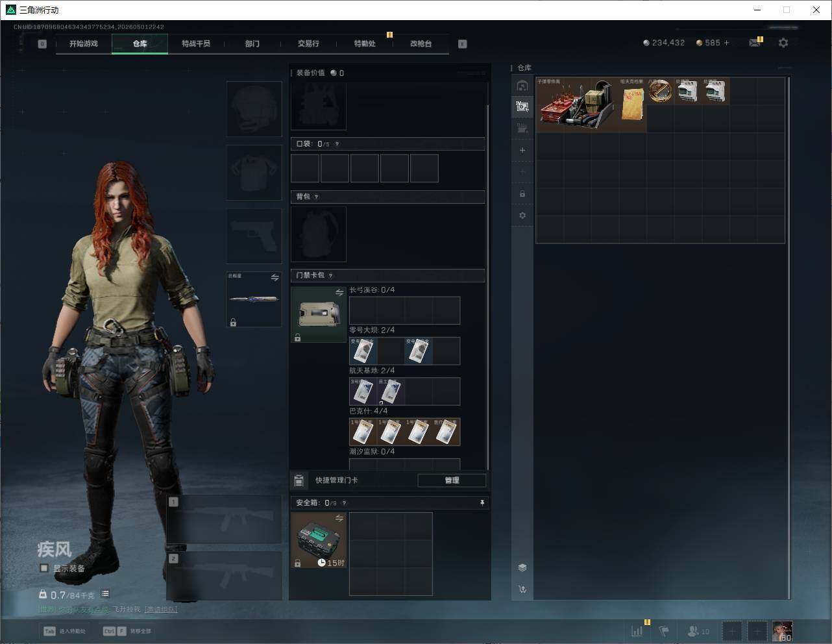Select the safe box thumbnail showing 15时
The image size is (832, 644).
[x=319, y=540]
